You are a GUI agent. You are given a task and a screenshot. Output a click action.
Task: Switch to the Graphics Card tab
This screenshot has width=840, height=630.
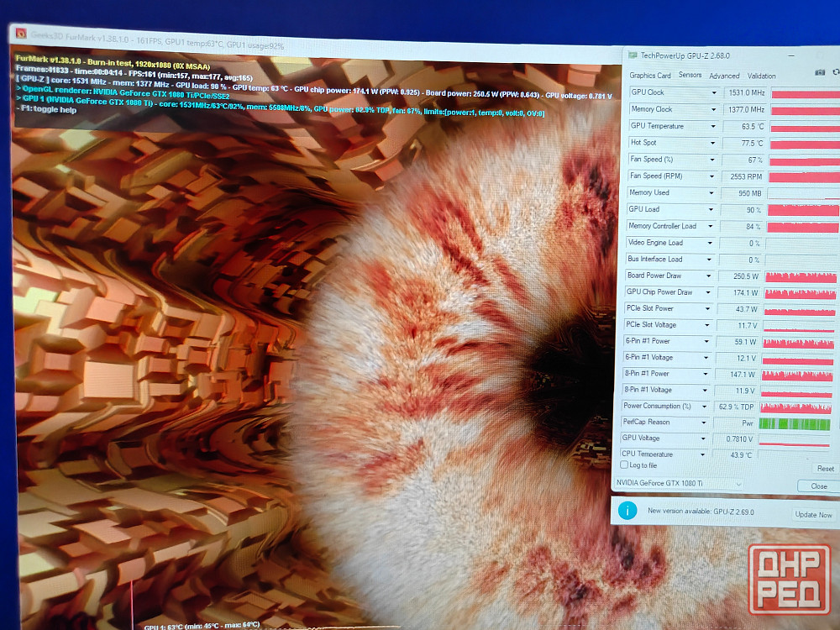(650, 76)
